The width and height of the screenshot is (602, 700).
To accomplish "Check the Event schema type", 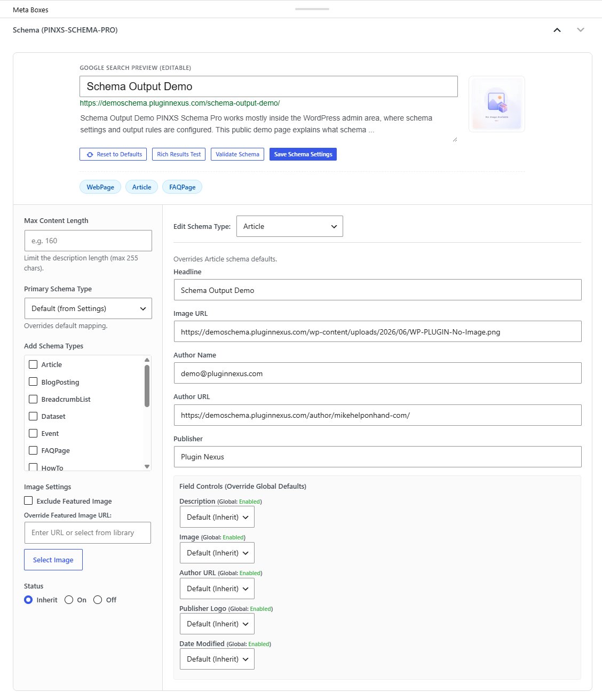I will [33, 433].
